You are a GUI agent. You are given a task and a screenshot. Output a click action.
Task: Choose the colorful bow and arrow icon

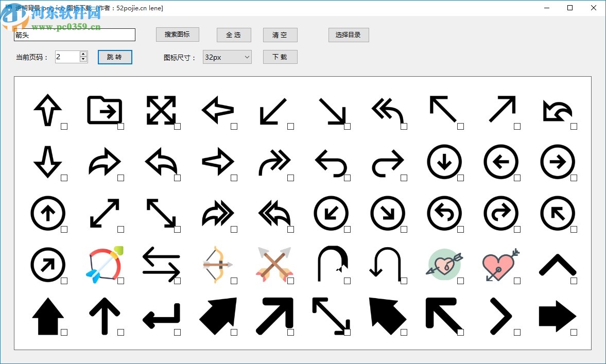(105, 265)
